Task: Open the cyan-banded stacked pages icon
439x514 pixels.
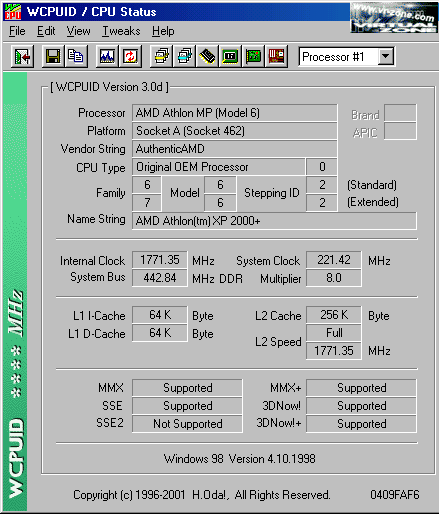Action: point(184,57)
